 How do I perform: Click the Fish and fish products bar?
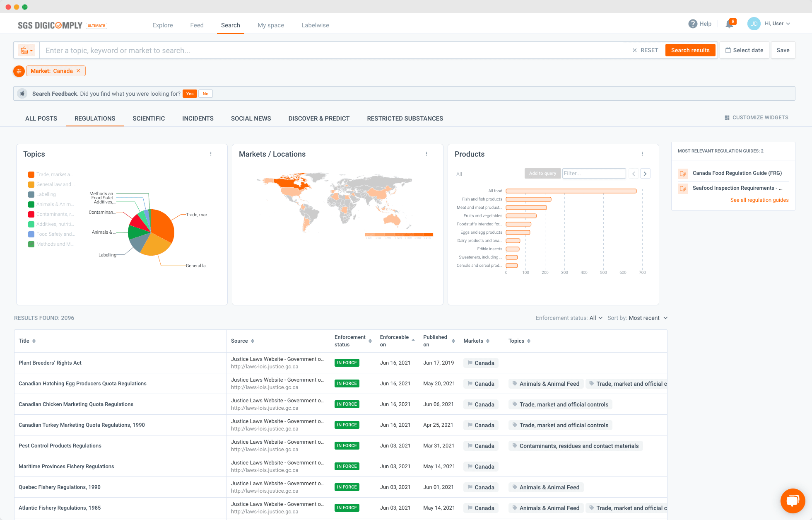pos(528,199)
